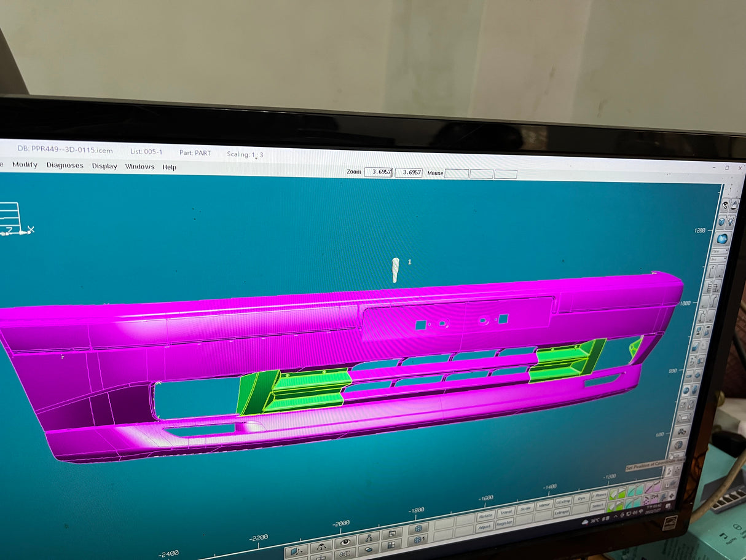This screenshot has height=560, width=746.
Task: Click the Mirror button
Action: click(544, 506)
